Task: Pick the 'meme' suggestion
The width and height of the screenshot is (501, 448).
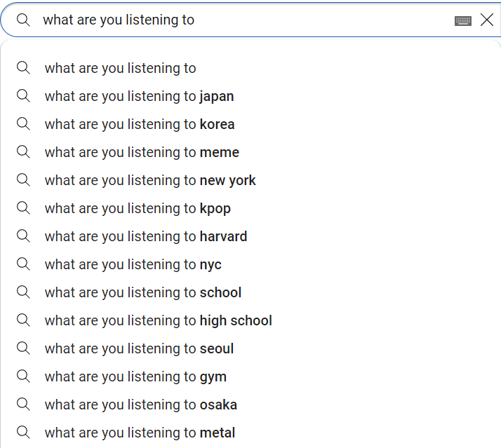Action: [x=142, y=152]
